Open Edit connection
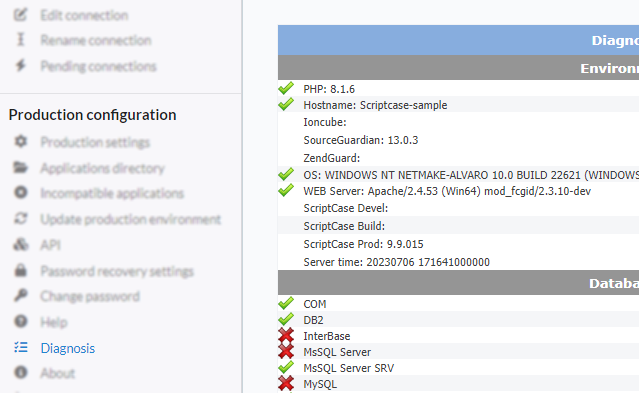 [x=84, y=15]
